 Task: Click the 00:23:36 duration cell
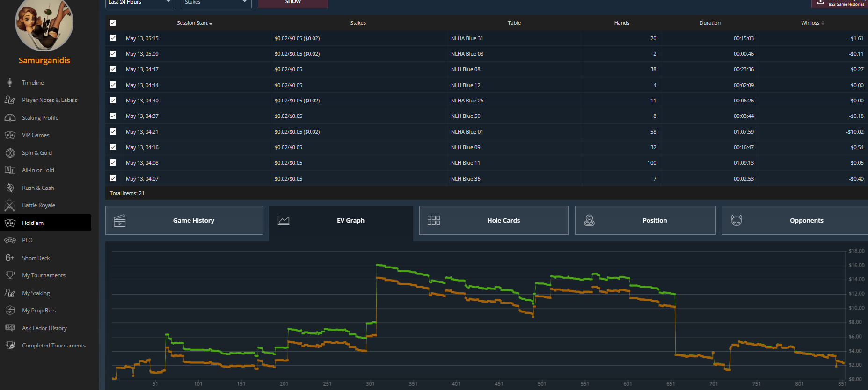(744, 69)
